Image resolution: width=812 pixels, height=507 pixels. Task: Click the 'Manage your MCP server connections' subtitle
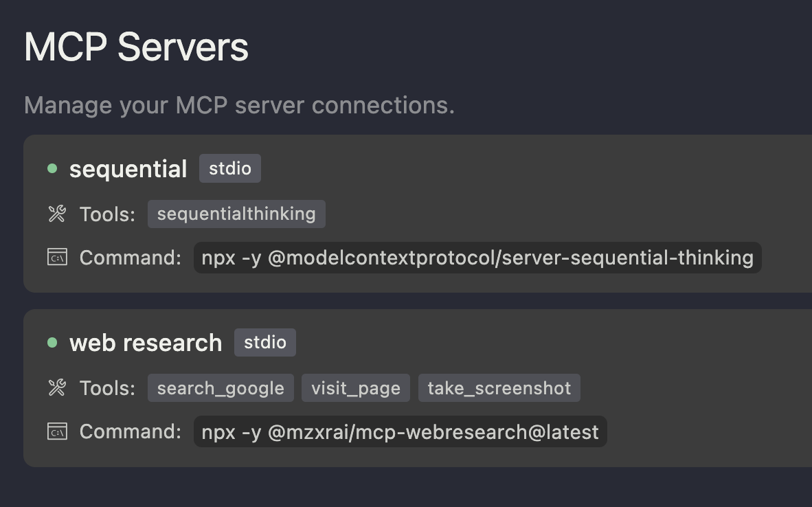239,105
